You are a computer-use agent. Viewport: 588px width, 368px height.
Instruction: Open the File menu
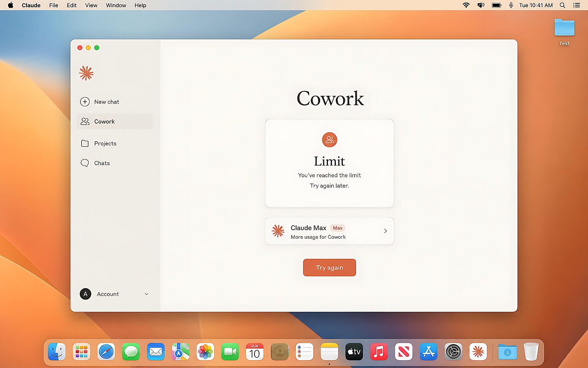(x=54, y=5)
